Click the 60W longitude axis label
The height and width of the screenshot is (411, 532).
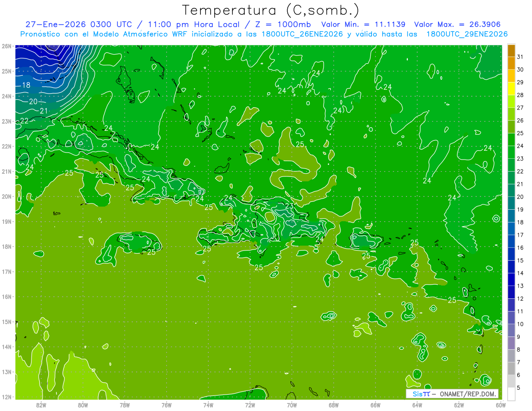pos(501,405)
